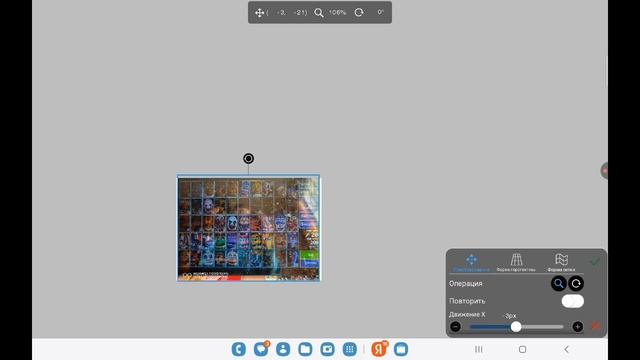Open the rightmost blue taskbar app
640x360 pixels.
[x=401, y=349]
